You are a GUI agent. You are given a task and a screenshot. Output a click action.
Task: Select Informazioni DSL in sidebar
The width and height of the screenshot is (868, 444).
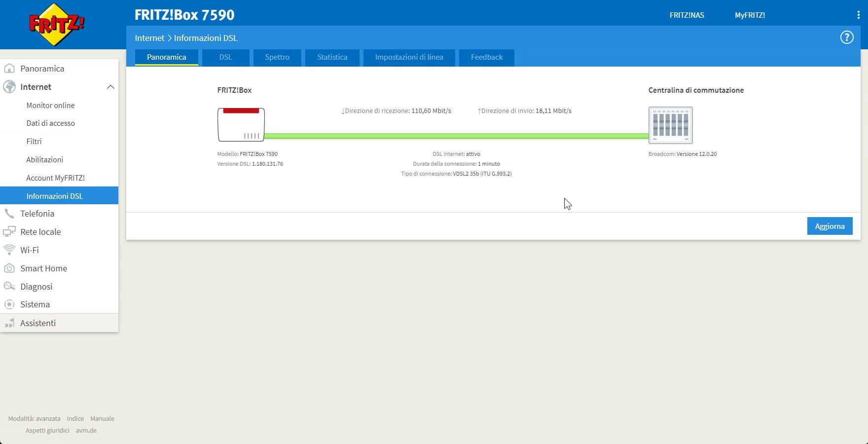(x=59, y=196)
